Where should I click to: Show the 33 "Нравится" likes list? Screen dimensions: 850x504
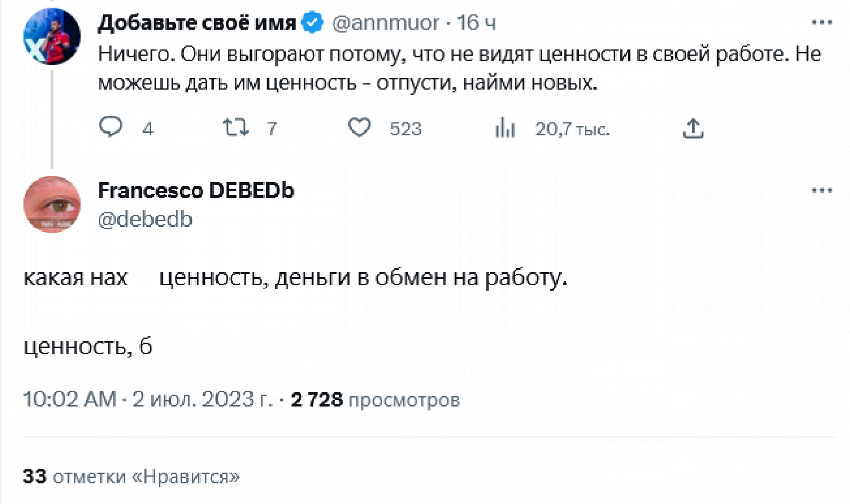click(131, 476)
